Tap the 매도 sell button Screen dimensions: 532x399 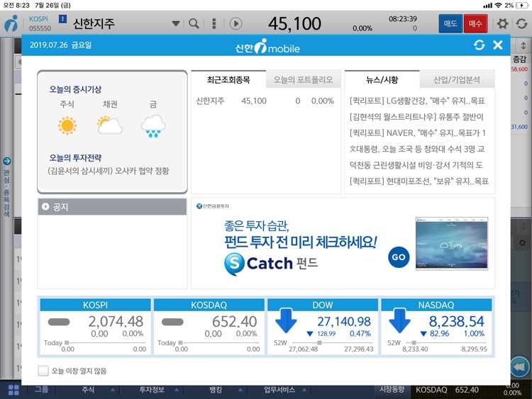click(x=450, y=23)
